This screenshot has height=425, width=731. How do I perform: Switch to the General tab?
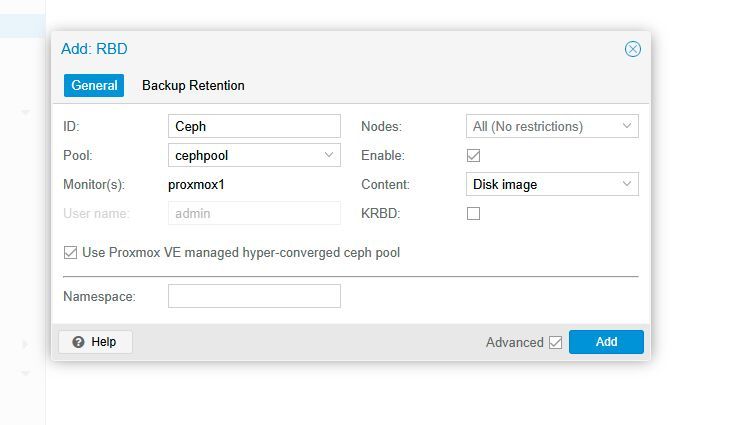point(94,85)
